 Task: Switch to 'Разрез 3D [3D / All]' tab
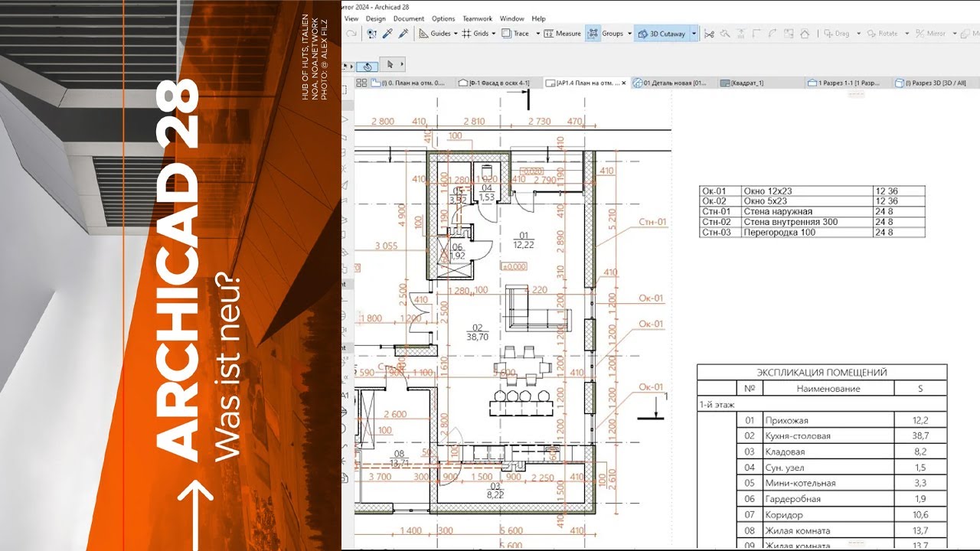click(x=936, y=83)
